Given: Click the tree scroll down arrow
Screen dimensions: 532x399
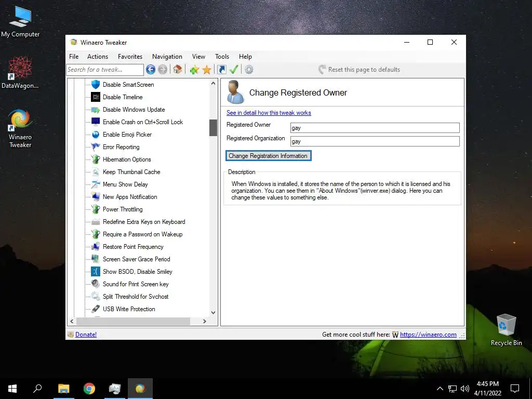Looking at the screenshot, I should click(x=213, y=312).
